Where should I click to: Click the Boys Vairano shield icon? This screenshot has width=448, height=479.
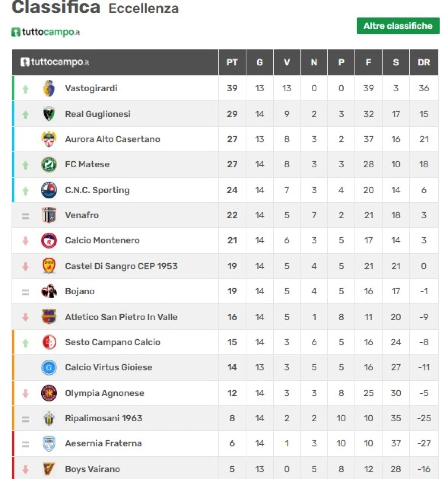tap(49, 469)
